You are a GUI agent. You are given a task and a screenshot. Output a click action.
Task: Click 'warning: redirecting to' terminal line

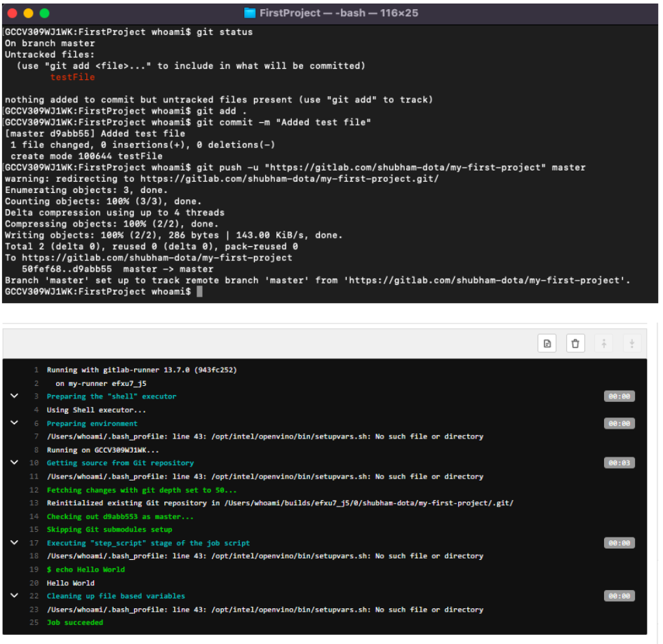222,179
